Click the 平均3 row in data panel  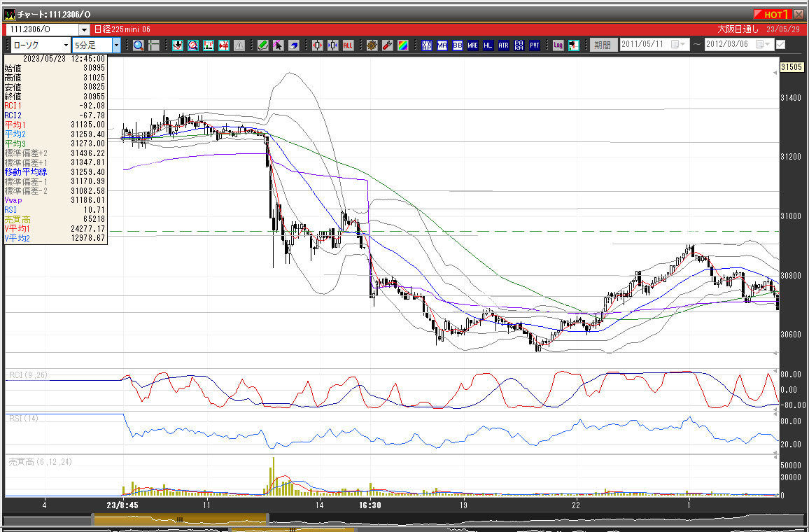[x=55, y=143]
